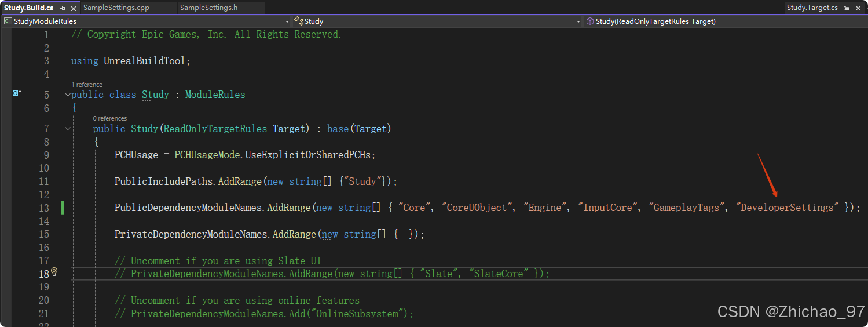Viewport: 868px width, 327px height.
Task: Click base(Target) call on line 7
Action: tap(359, 128)
